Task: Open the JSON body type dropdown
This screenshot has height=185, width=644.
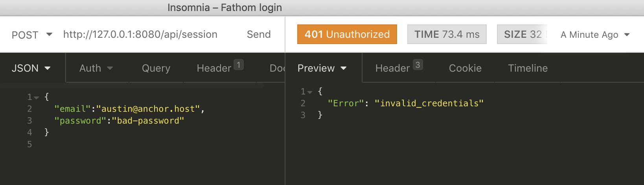Action: click(x=31, y=68)
